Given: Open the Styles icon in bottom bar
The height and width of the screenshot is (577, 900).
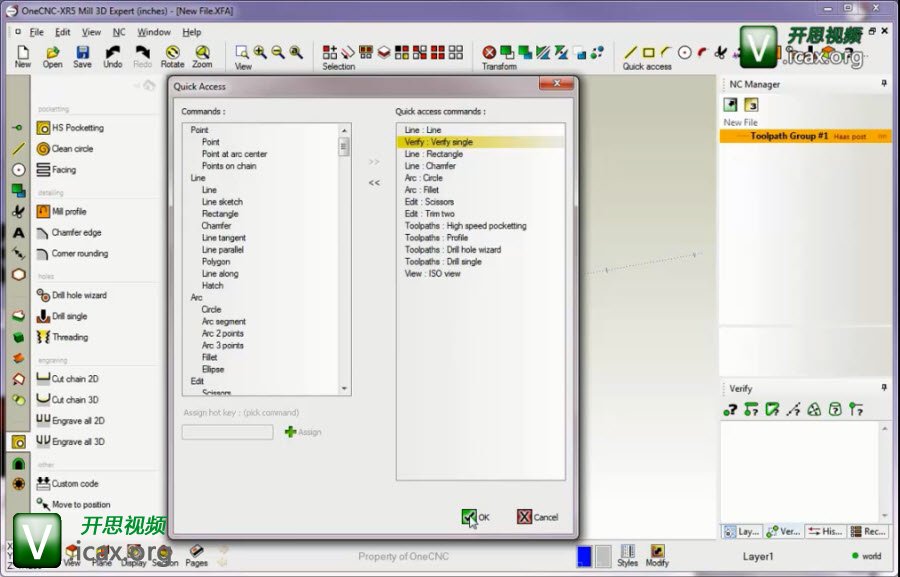Looking at the screenshot, I should [628, 552].
